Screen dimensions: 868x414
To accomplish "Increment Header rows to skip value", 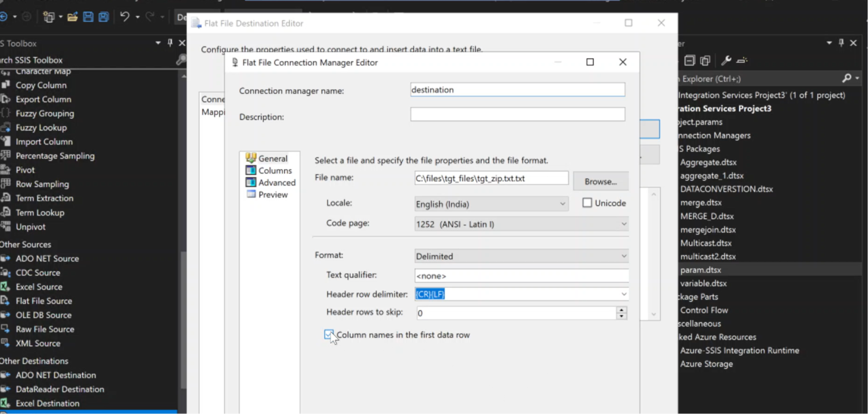I will 620,310.
